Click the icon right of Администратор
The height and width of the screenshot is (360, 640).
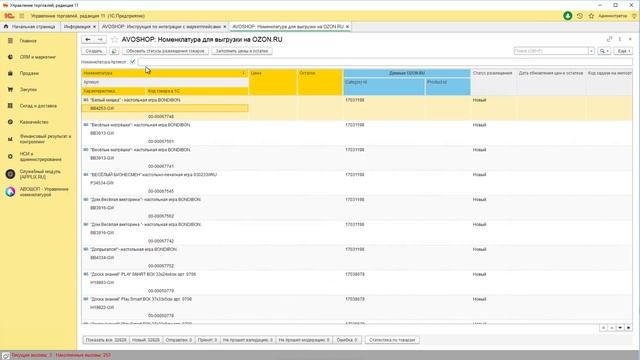pos(634,16)
